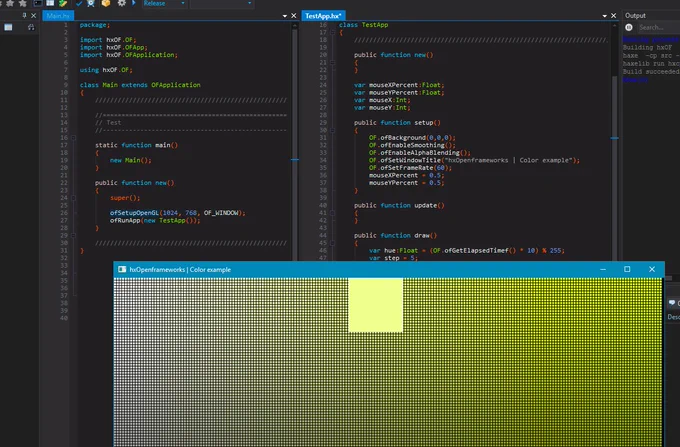Viewport: 680px width, 447px height.
Task: Minimize the Color example window
Action: [603, 269]
